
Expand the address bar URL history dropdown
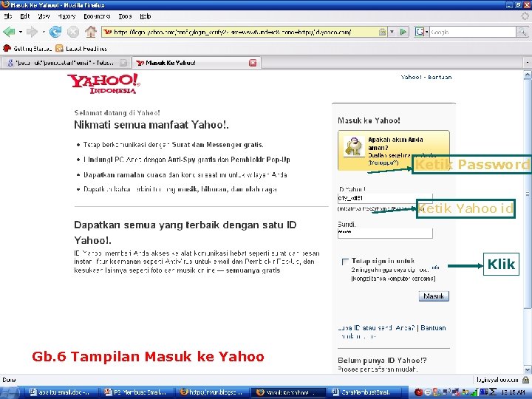(392, 32)
